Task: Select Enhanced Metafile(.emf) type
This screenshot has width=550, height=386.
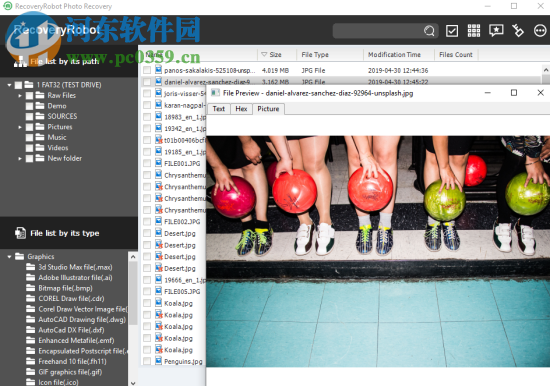Action: coord(76,340)
